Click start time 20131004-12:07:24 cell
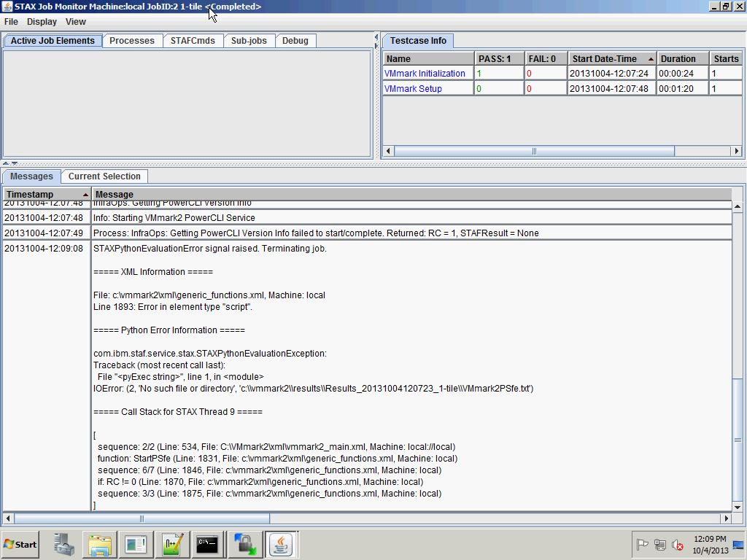747x560 pixels. click(x=612, y=74)
